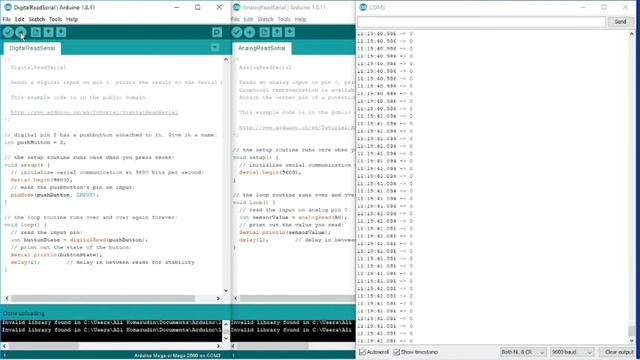Open Help menu in DigitalReadSerial window
Image resolution: width=640 pixels, height=360 pixels.
[x=72, y=19]
